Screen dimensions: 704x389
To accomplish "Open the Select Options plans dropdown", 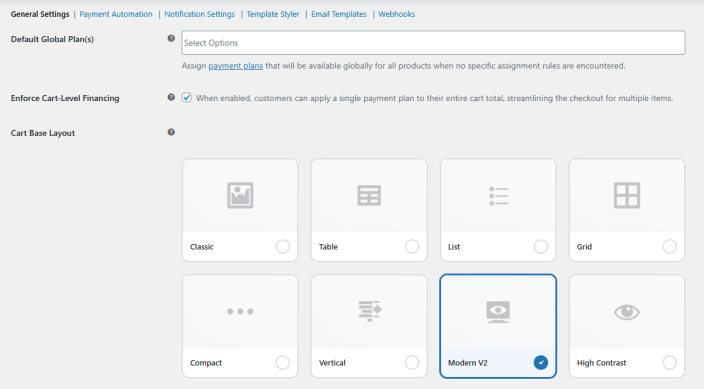I will 433,43.
